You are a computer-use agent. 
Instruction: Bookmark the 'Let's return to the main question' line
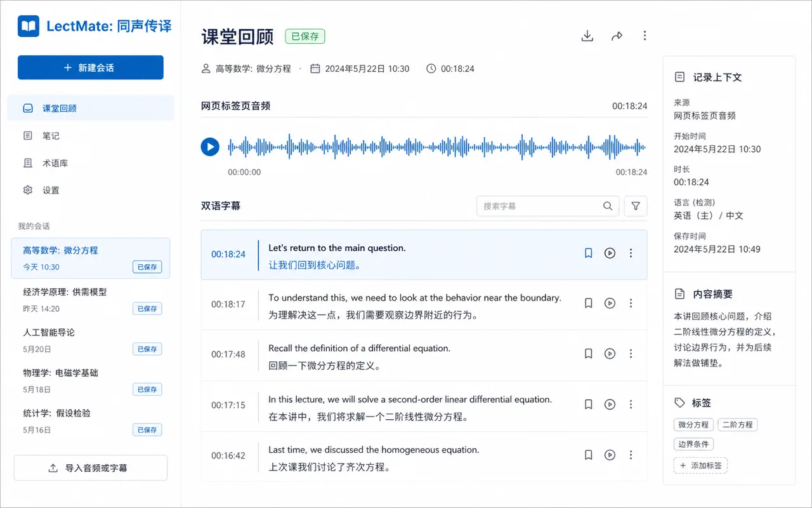point(589,253)
